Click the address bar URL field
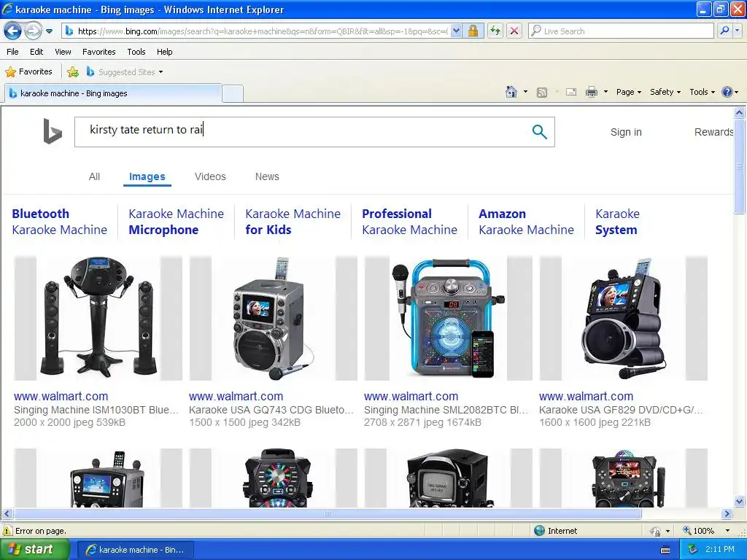The height and width of the screenshot is (560, 747). (x=256, y=31)
